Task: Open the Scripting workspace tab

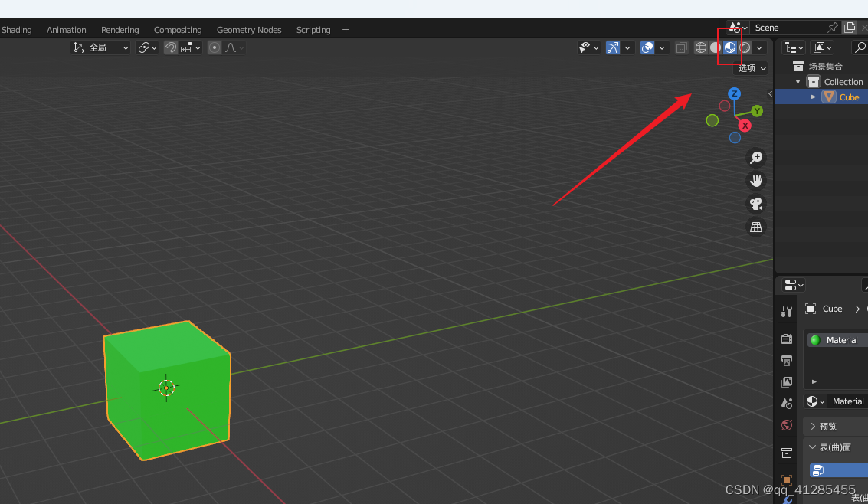Action: point(313,30)
